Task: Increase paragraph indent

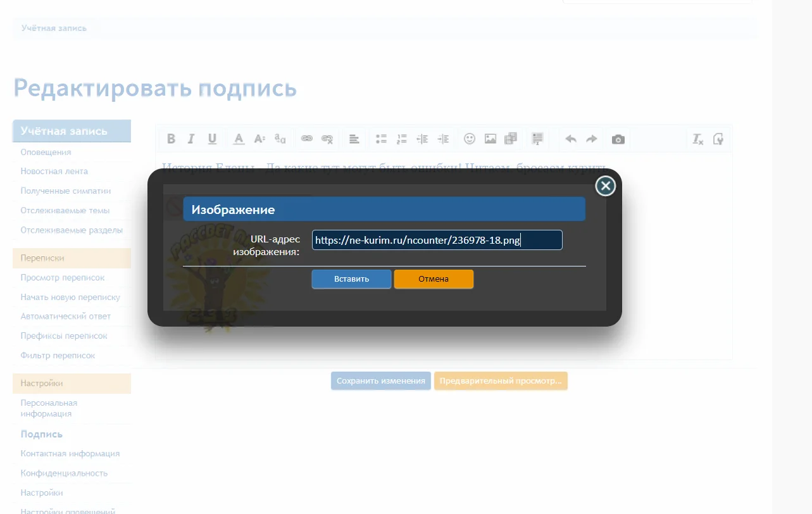Action: (443, 139)
